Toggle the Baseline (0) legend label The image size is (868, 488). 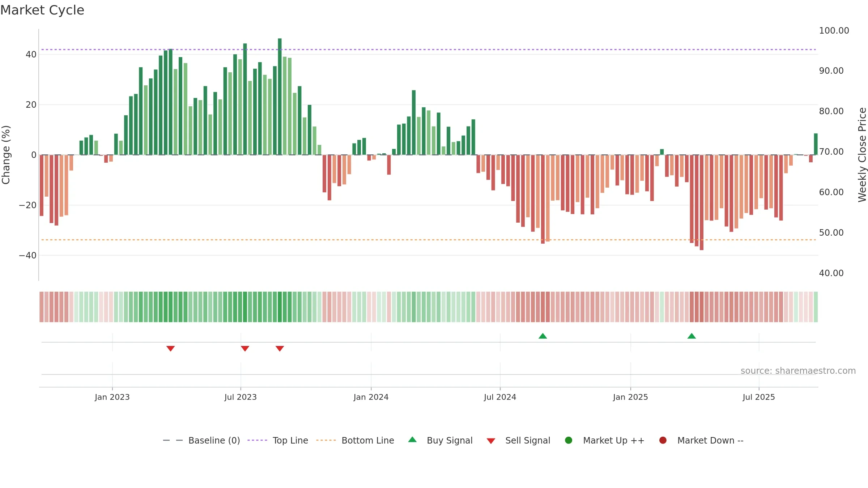tap(214, 440)
